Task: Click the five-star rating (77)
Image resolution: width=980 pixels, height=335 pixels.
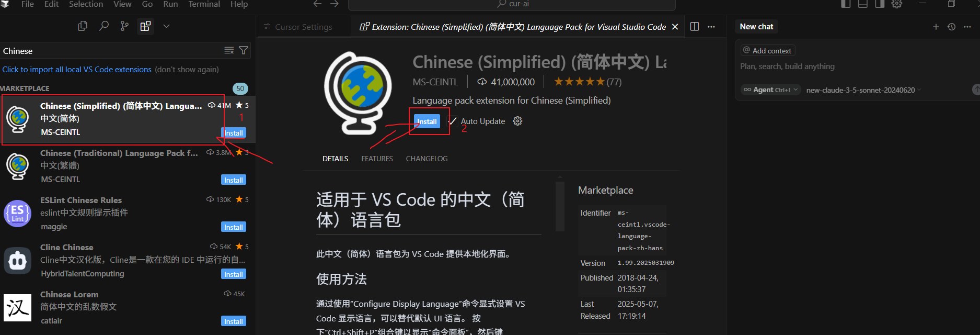Action: click(587, 82)
